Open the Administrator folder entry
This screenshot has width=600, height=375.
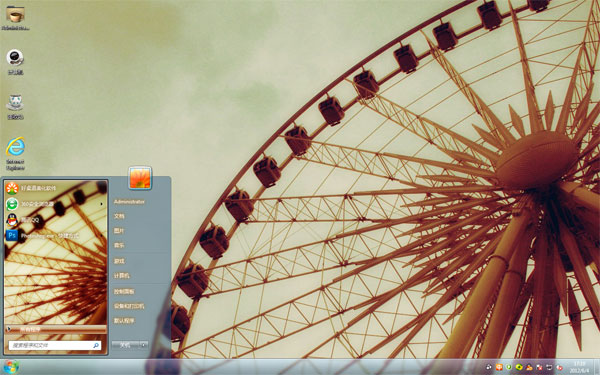(x=129, y=202)
